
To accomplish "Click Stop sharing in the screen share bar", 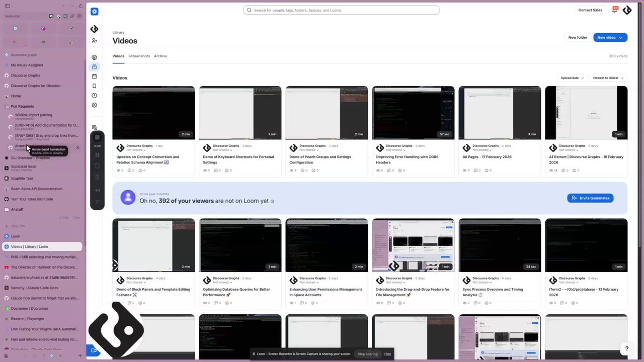I will [x=367, y=354].
